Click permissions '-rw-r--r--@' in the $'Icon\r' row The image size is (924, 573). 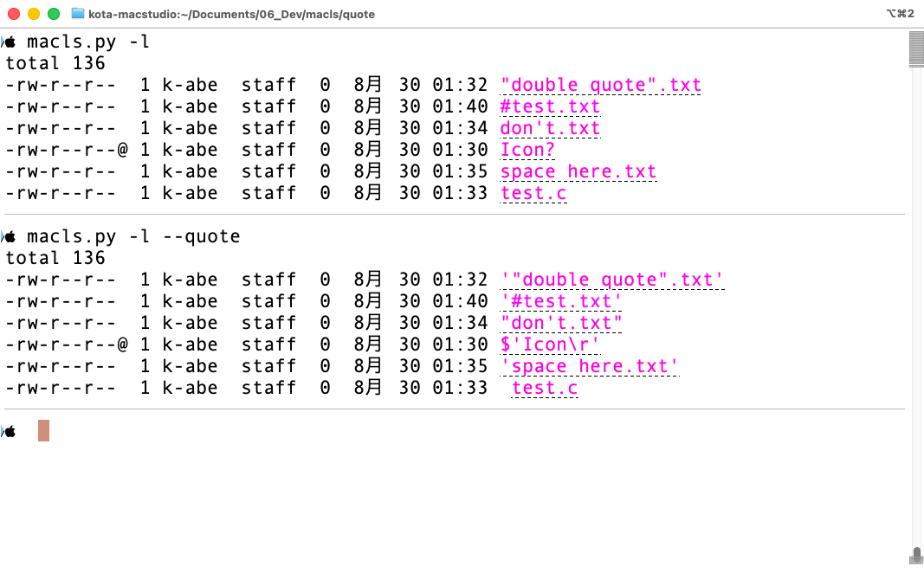[x=67, y=345]
